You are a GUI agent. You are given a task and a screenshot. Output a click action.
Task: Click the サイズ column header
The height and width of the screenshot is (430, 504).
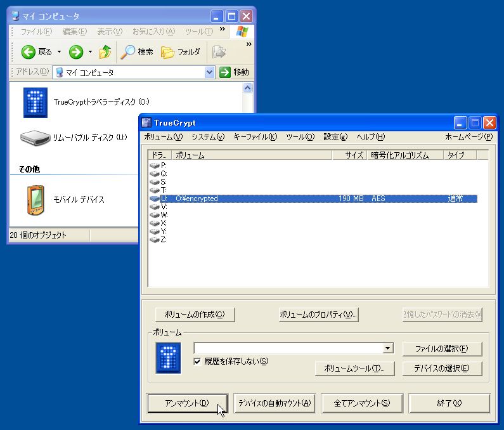click(x=349, y=155)
